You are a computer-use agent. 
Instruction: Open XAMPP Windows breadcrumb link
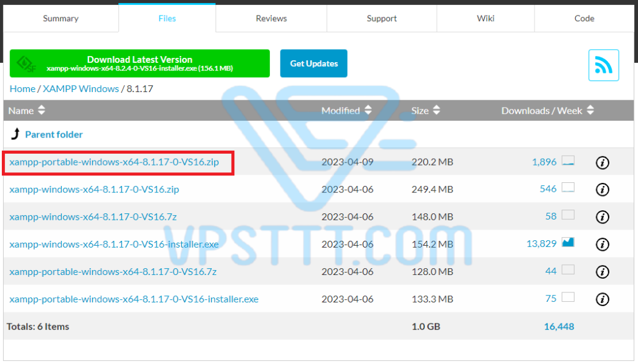[81, 88]
